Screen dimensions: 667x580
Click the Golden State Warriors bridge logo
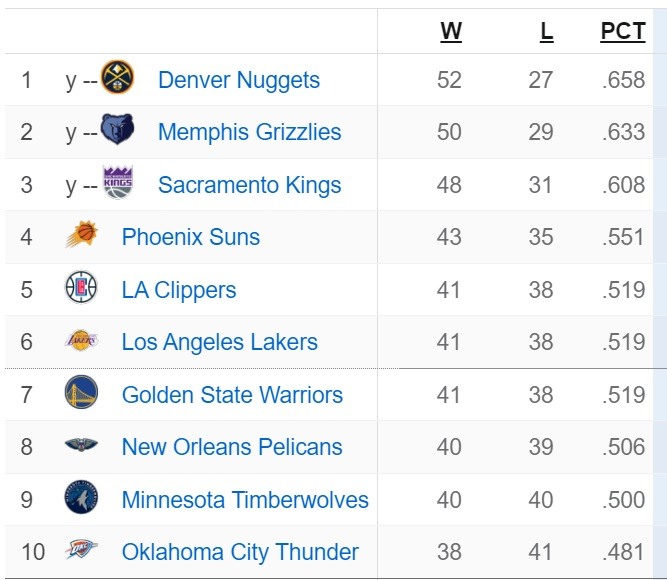coord(81,392)
